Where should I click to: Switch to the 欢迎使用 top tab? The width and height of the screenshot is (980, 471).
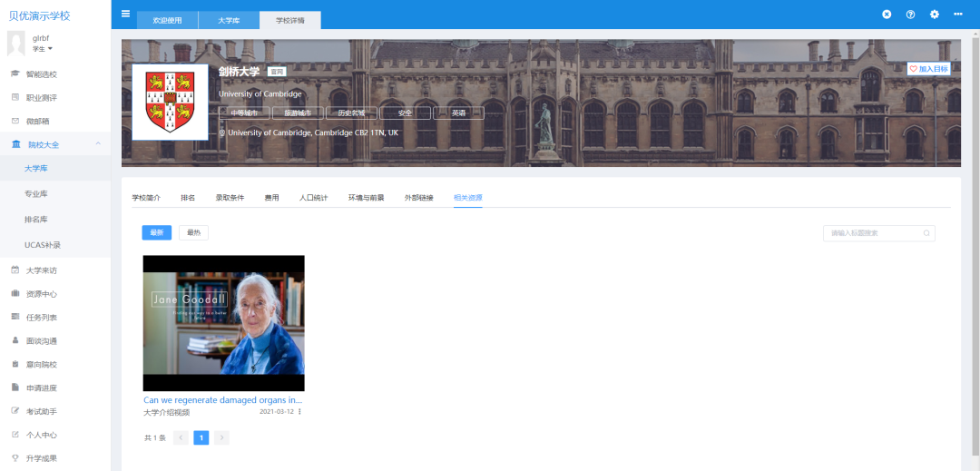pos(168,20)
